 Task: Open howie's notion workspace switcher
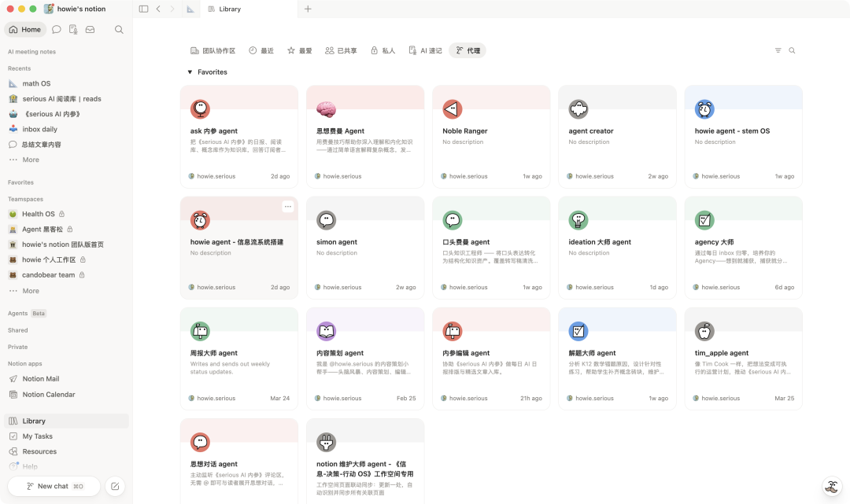coord(75,9)
